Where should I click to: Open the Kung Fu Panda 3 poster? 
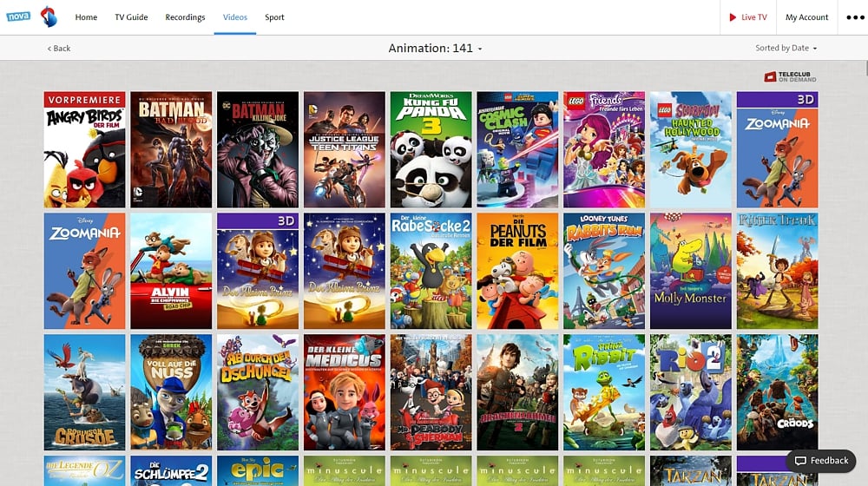[x=431, y=149]
